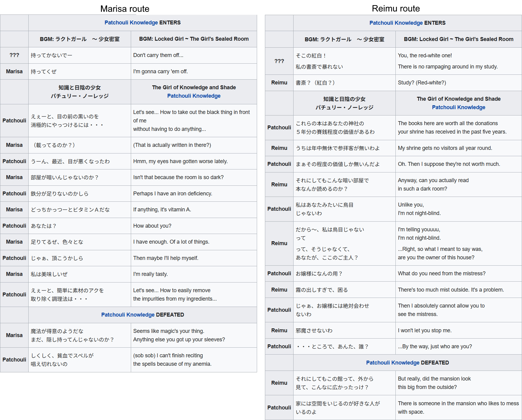Viewport: 522px width, 420px height.
Task: Click the Japanese line "じゃぁ、頂こうかしら"
Action: pyautogui.click(x=57, y=258)
